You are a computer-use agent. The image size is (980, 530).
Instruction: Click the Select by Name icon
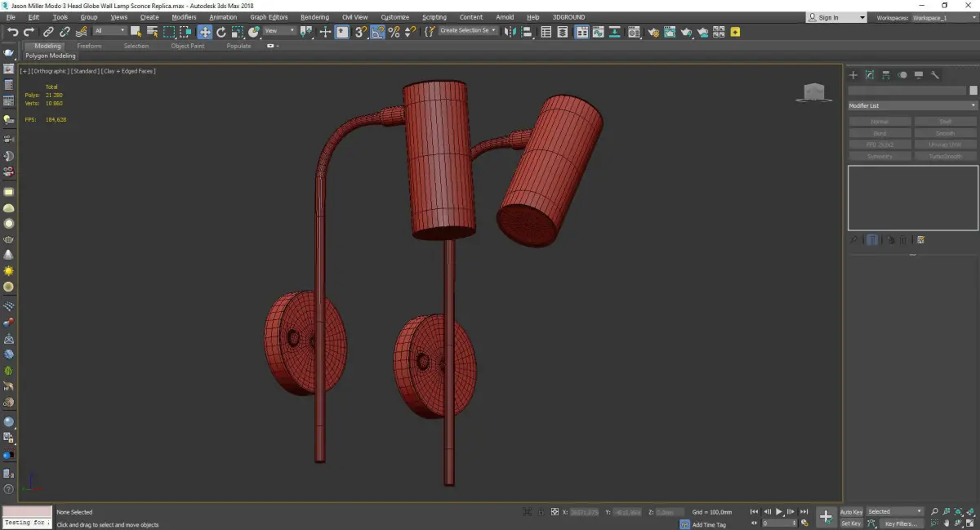[152, 32]
